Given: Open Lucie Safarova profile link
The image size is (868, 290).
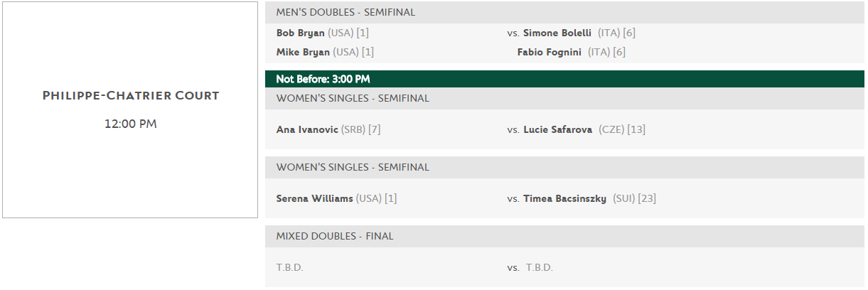Looking at the screenshot, I should 558,129.
